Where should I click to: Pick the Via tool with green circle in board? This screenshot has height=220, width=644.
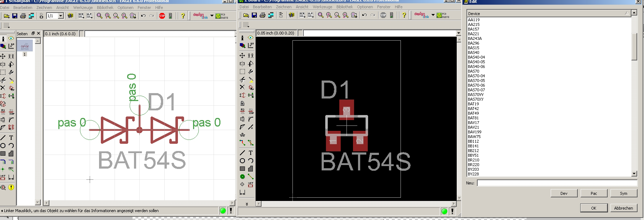click(x=242, y=177)
